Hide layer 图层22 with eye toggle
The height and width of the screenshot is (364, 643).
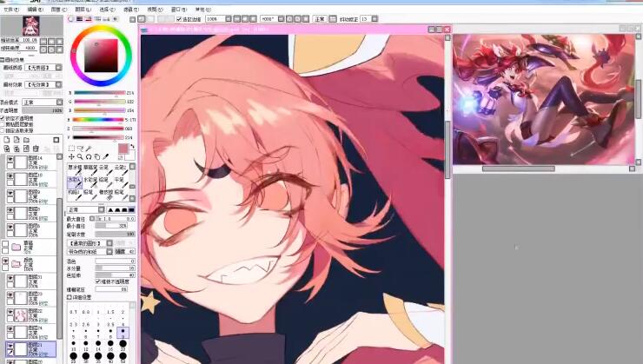click(10, 313)
